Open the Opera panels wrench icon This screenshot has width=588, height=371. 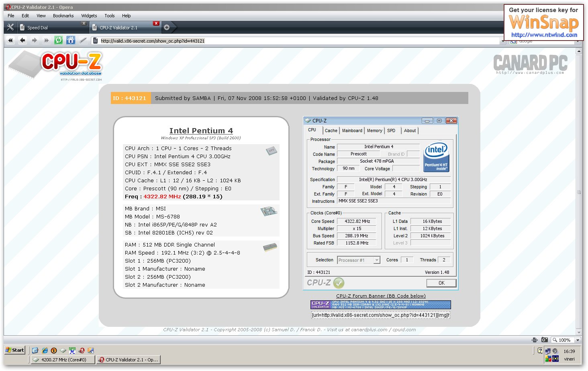(x=10, y=27)
